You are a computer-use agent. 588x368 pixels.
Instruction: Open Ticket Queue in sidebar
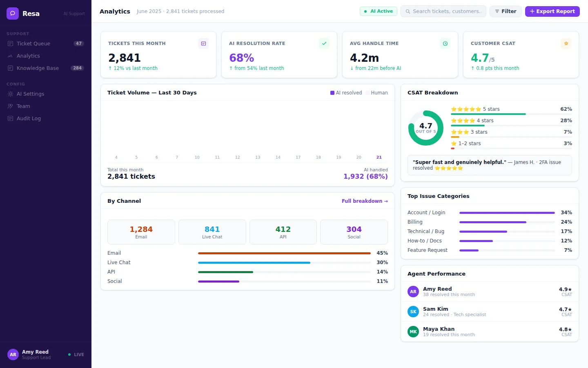pyautogui.click(x=46, y=43)
